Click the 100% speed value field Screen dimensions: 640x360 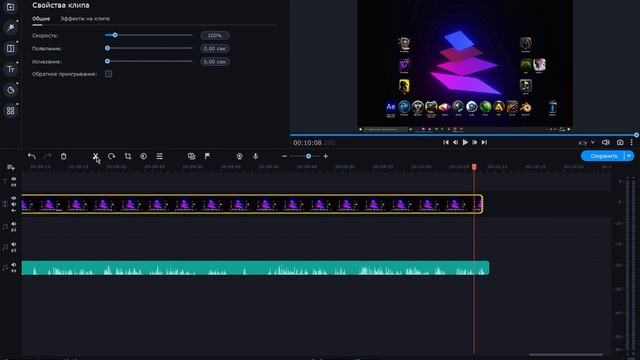pos(215,36)
